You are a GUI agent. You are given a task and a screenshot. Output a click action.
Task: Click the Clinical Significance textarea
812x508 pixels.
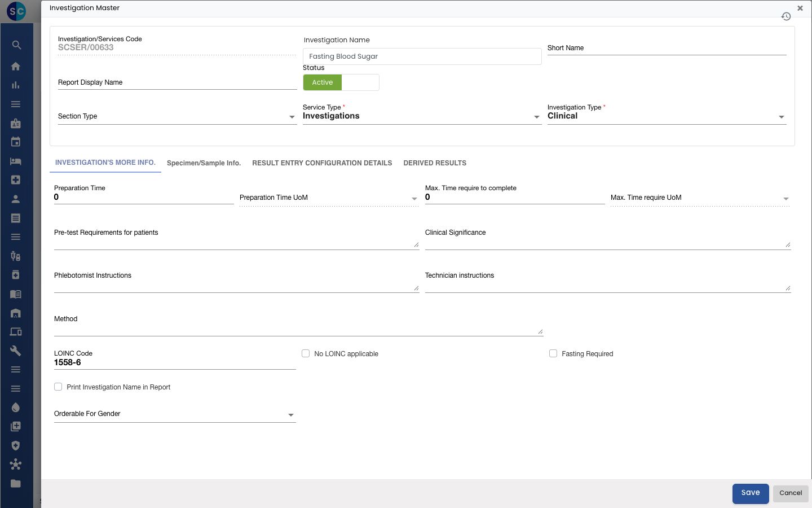coord(608,239)
